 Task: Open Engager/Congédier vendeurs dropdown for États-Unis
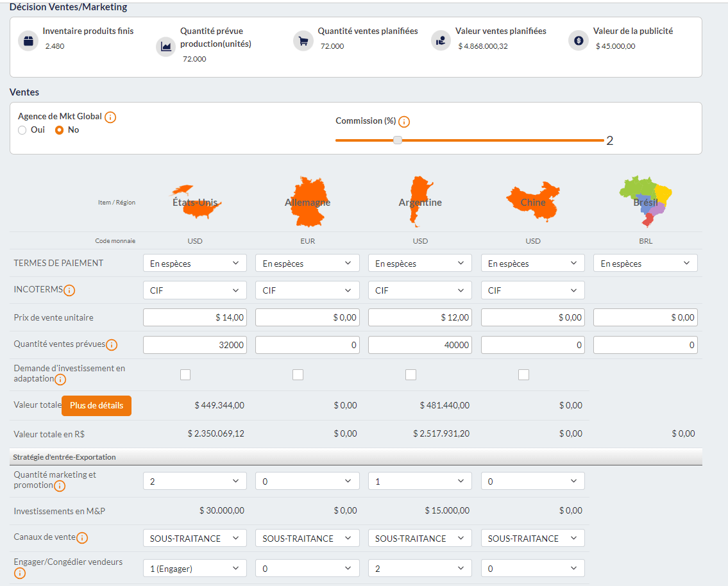[194, 569]
